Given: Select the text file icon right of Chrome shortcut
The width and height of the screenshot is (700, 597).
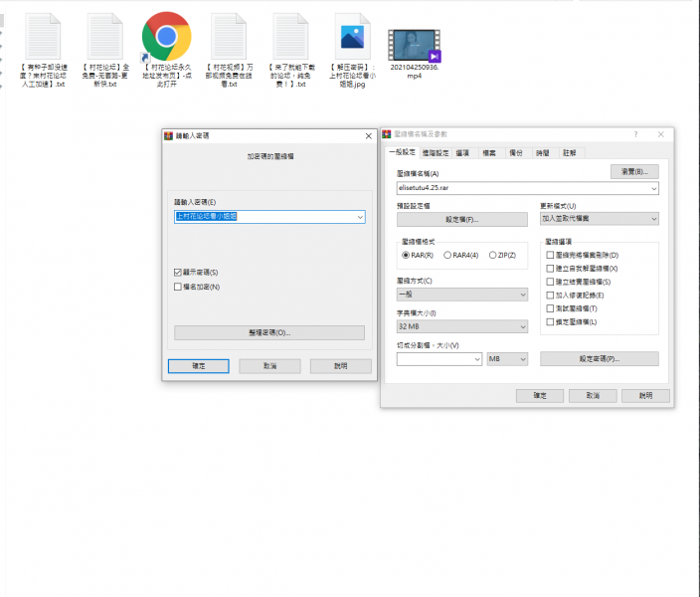Looking at the screenshot, I should [x=228, y=37].
